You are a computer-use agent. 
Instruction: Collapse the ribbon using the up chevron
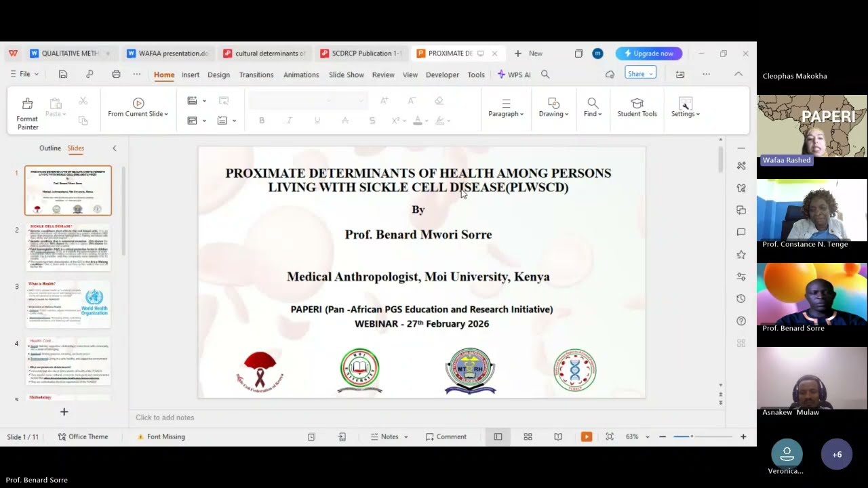738,75
